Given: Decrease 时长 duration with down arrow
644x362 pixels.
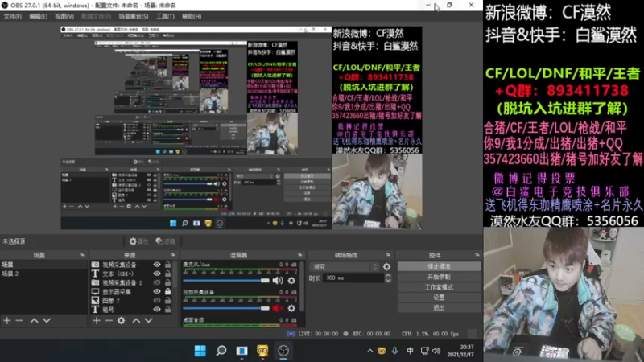Looking at the screenshot, I should [388, 281].
